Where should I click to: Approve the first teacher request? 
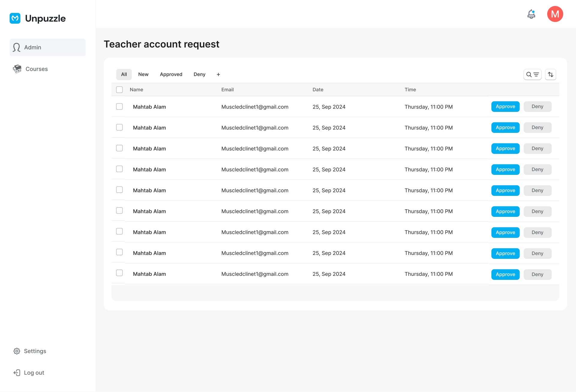505,106
